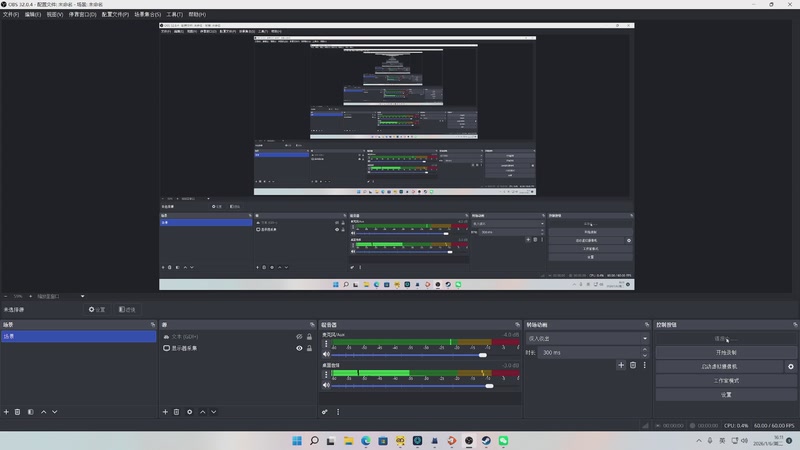Remove the scene transition with the trash icon
800x450 pixels.
coord(633,365)
